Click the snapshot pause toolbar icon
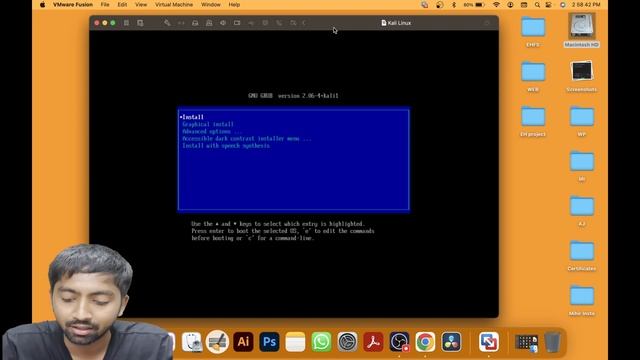Image resolution: width=640 pixels, height=360 pixels. coord(126,23)
